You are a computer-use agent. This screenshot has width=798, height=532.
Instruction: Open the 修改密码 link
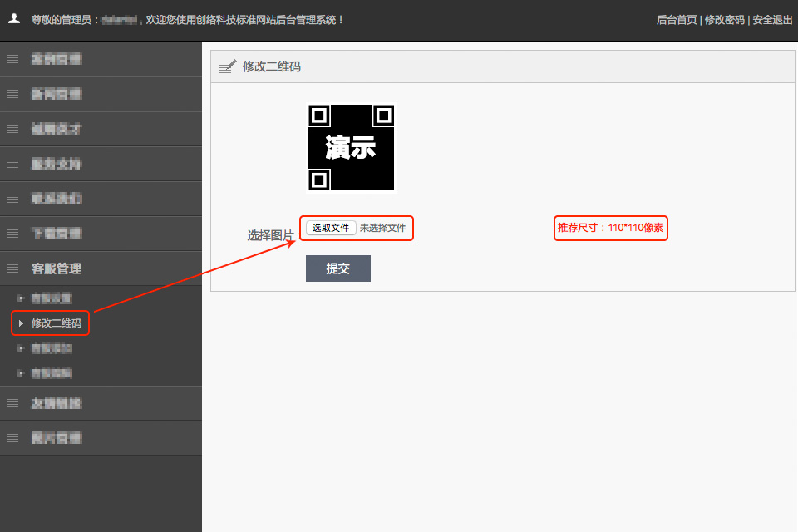click(724, 20)
